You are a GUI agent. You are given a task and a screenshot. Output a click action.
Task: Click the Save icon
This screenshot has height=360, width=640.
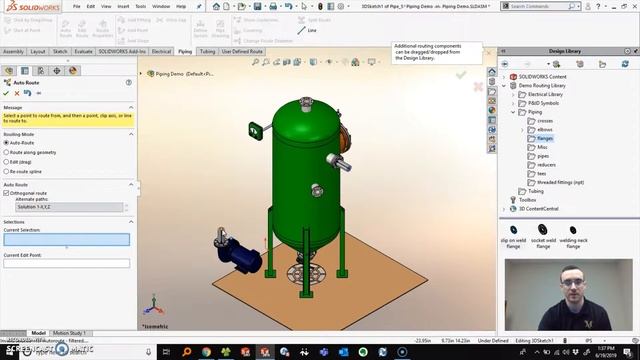click(257, 6)
